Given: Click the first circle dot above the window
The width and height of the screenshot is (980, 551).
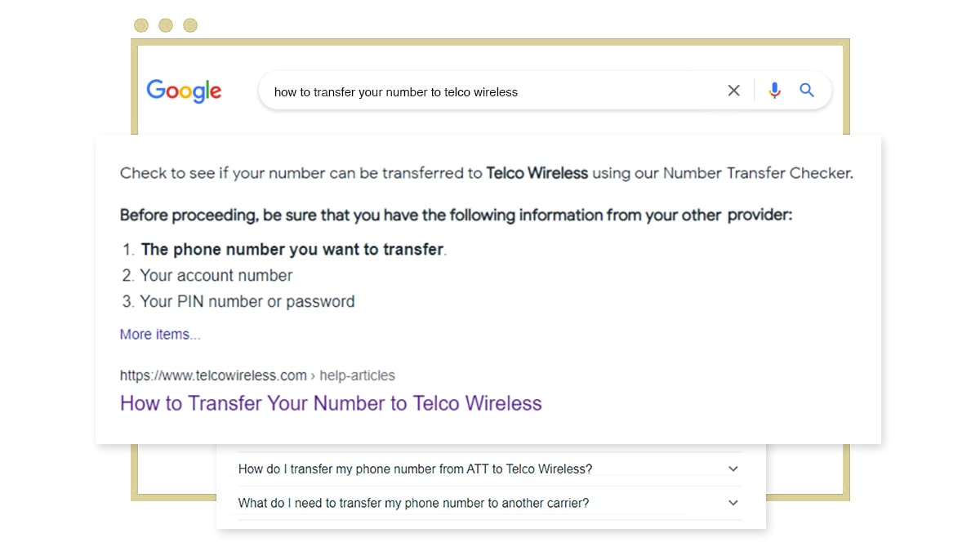Looking at the screenshot, I should tap(141, 25).
